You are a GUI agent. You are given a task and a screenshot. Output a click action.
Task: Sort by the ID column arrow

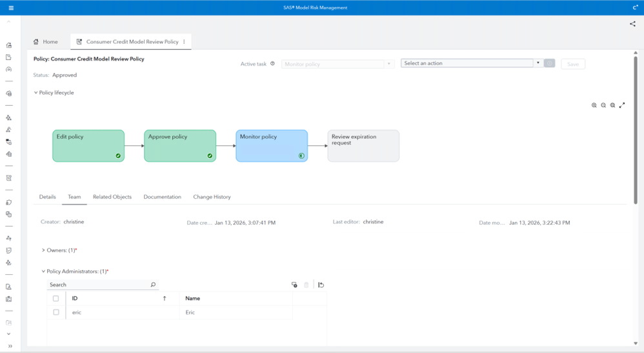pos(165,298)
